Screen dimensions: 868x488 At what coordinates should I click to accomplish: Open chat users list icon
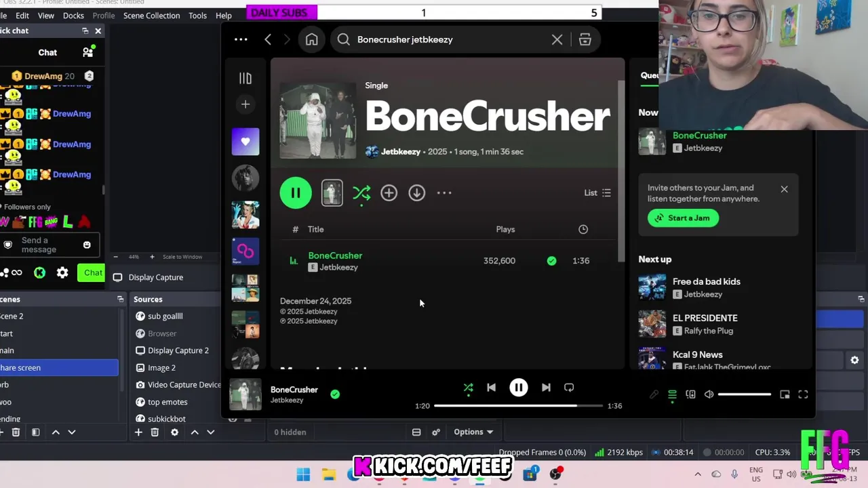(87, 52)
